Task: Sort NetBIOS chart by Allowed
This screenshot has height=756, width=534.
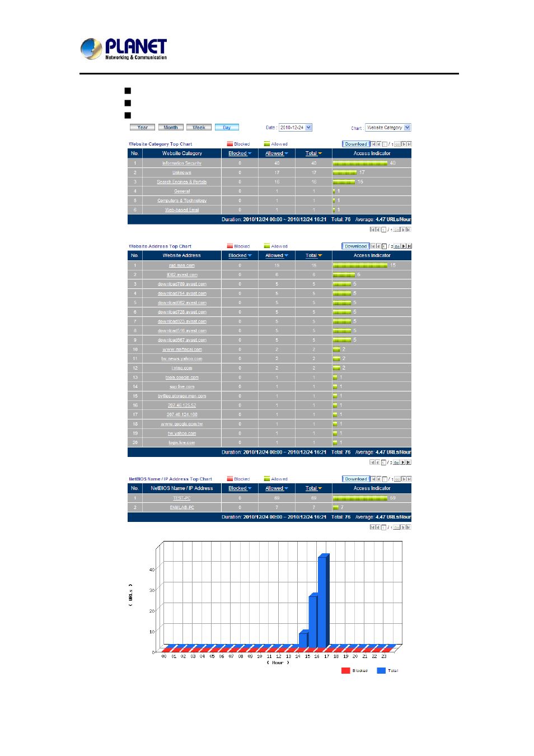Action: (x=277, y=488)
